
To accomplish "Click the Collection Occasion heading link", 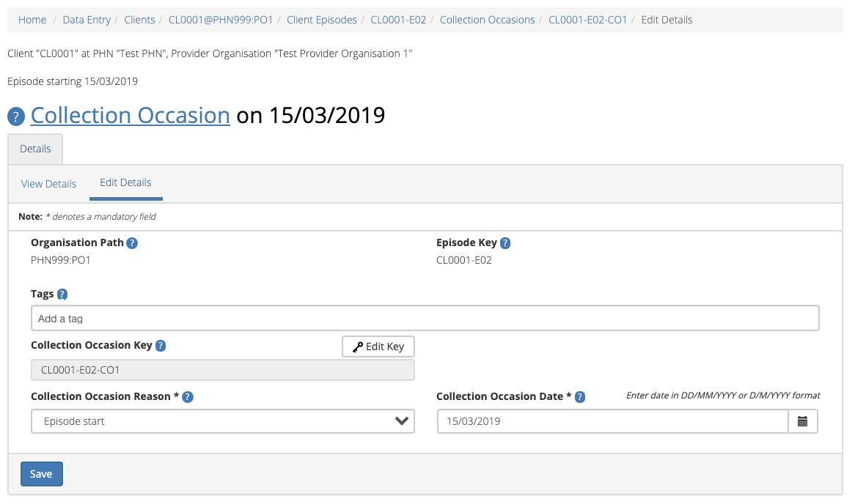I will coord(131,116).
